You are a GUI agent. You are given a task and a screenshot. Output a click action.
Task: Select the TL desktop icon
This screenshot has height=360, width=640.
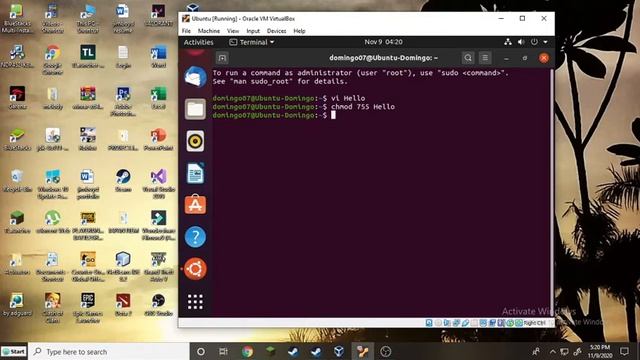tap(87, 56)
